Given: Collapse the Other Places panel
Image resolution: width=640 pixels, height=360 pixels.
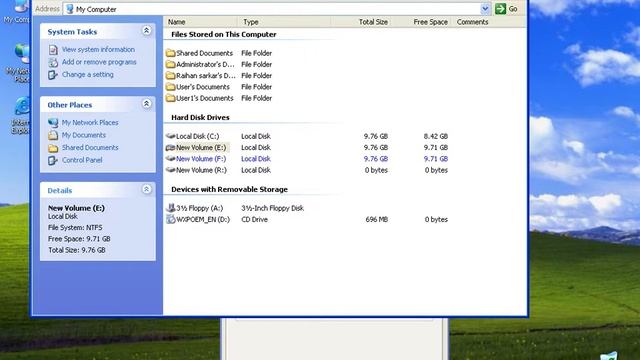Looking at the screenshot, I should click(x=146, y=104).
